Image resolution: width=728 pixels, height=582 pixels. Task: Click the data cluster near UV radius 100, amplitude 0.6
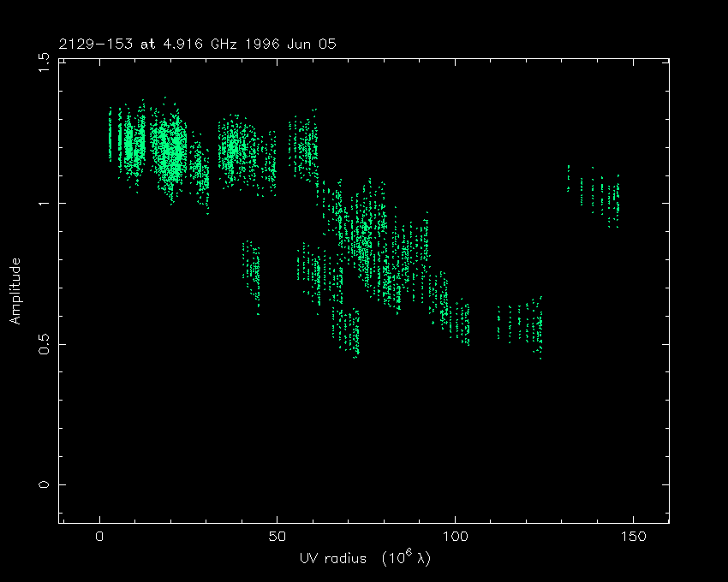click(454, 317)
